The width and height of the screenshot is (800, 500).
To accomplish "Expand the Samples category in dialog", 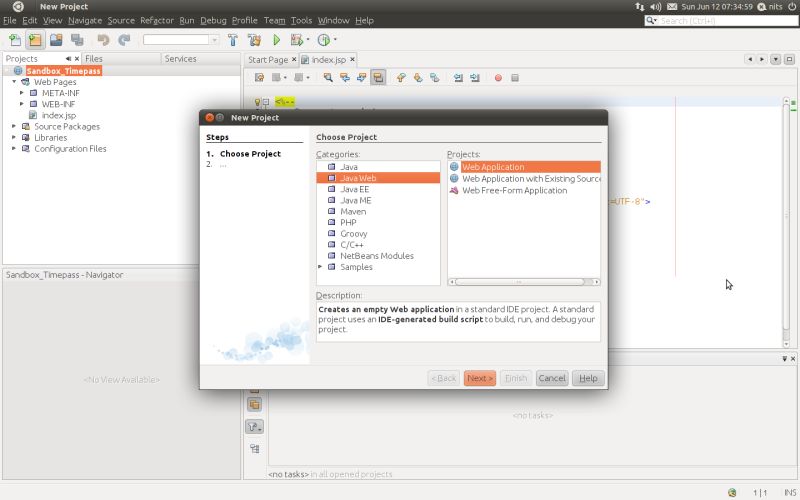I will (x=320, y=267).
